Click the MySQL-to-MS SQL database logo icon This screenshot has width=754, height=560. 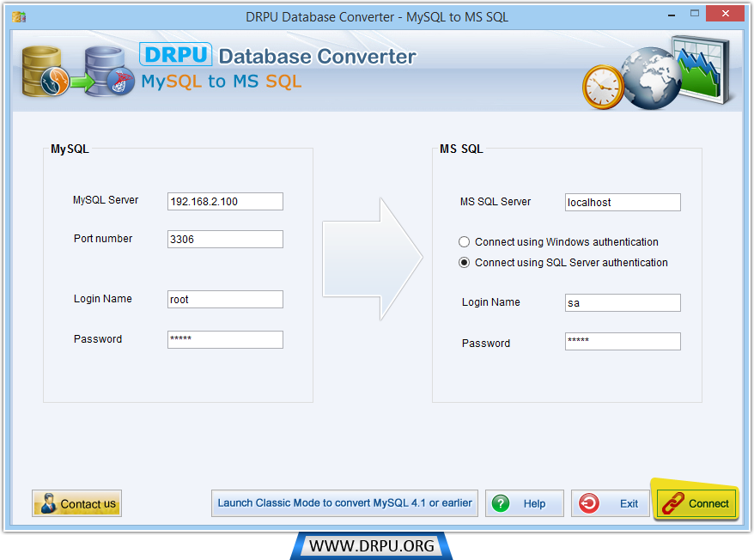click(78, 71)
